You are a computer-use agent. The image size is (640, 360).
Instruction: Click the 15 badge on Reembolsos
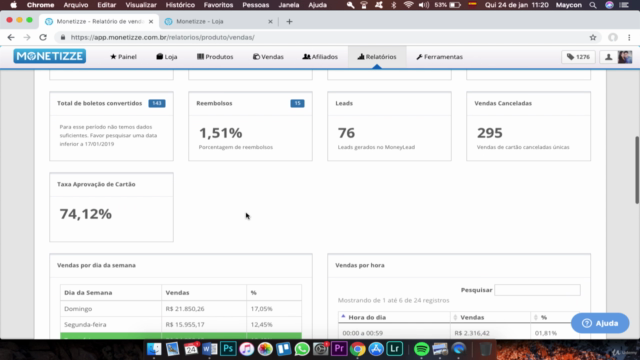[297, 103]
